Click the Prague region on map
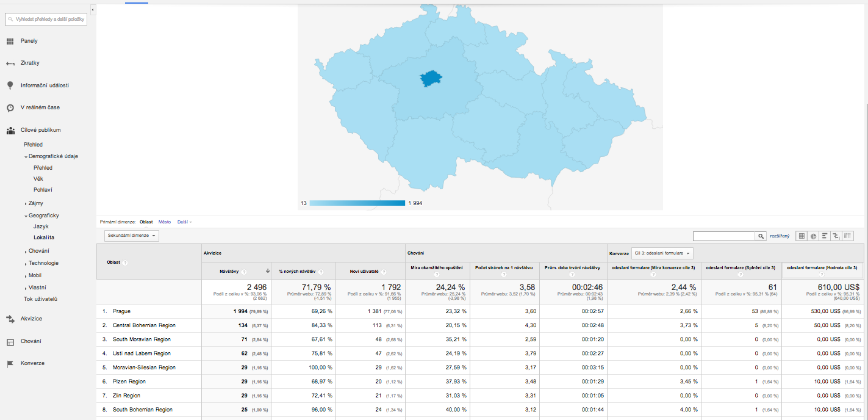 (431, 78)
